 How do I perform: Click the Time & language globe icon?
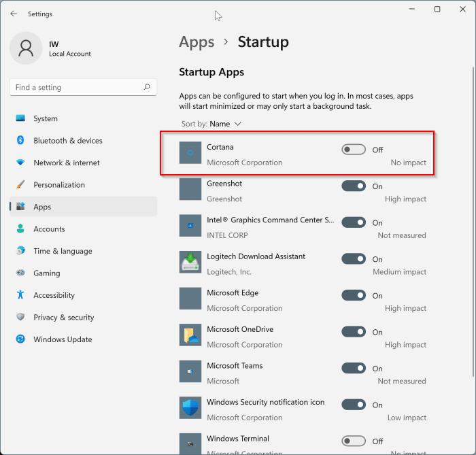(x=20, y=251)
